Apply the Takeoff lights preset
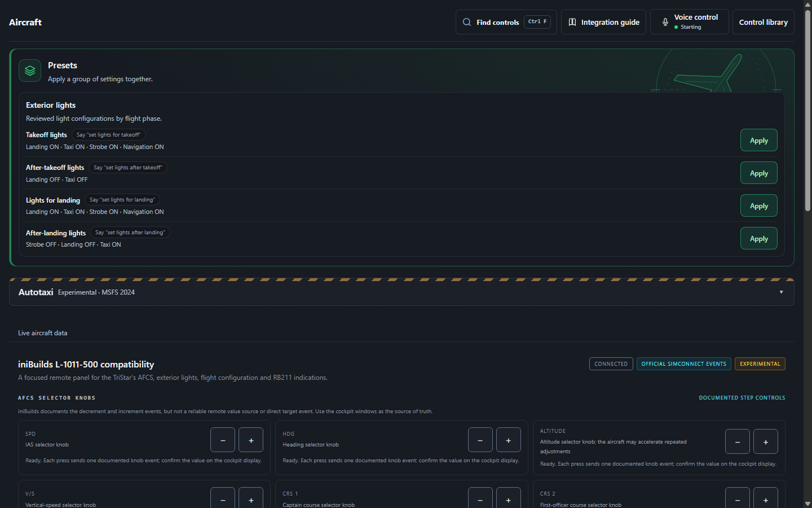The image size is (812, 508). pos(759,140)
